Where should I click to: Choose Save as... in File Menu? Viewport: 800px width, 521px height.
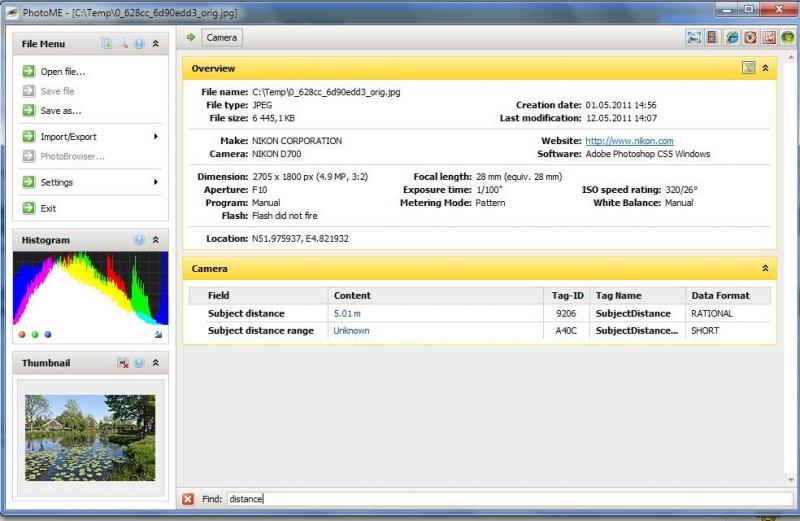click(x=61, y=110)
